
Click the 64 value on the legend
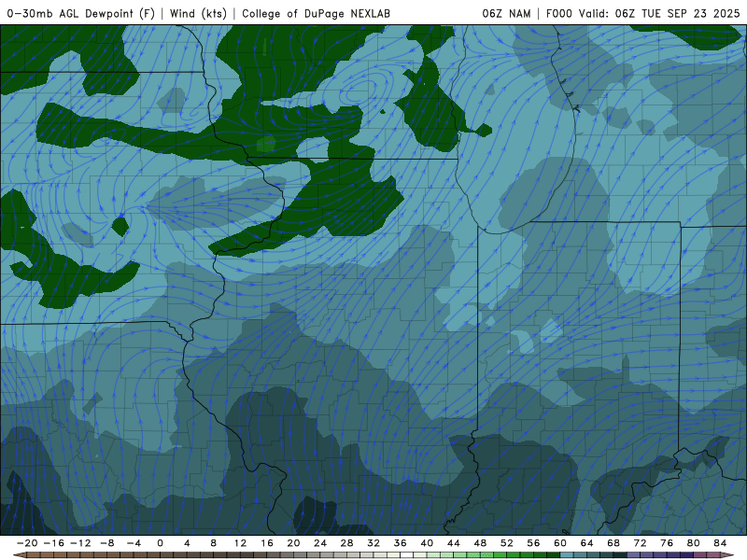coord(587,543)
